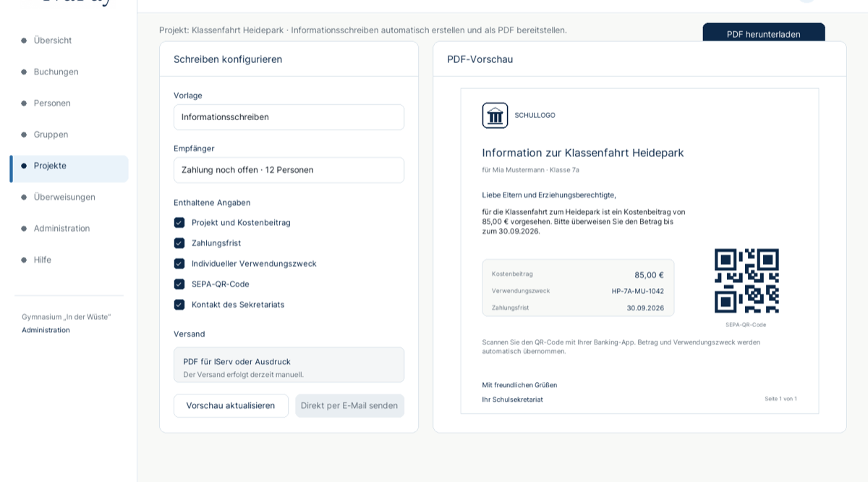Navigate to Überweisungen

(x=69, y=197)
